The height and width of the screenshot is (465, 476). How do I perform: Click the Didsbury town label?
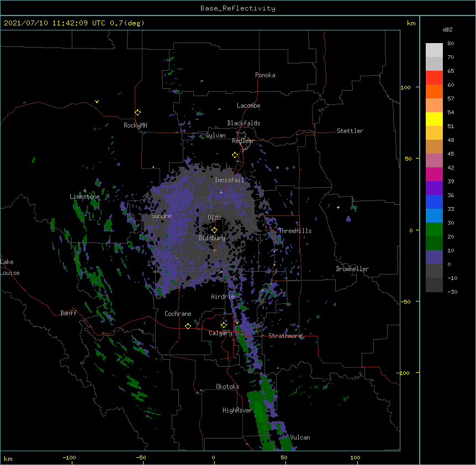click(x=212, y=238)
